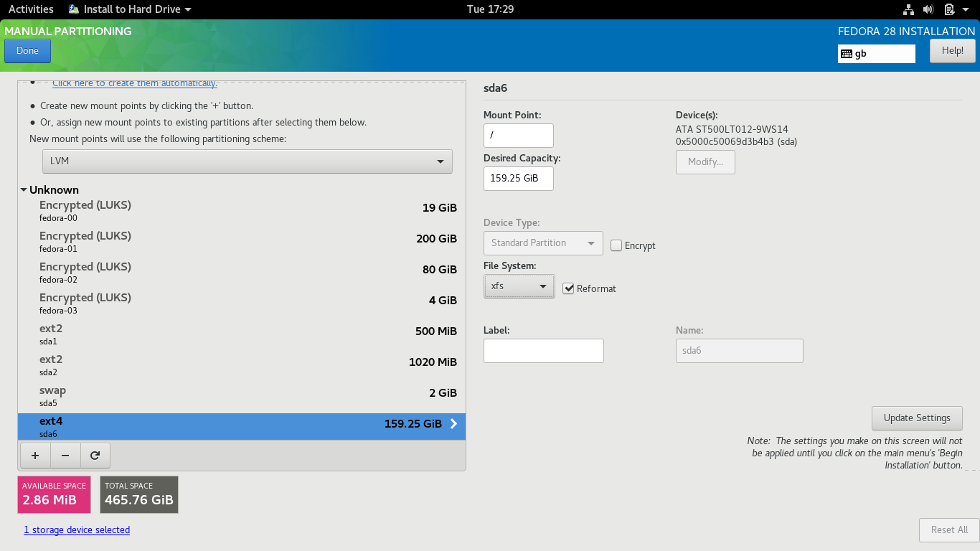Click the Help! button

pos(953,51)
